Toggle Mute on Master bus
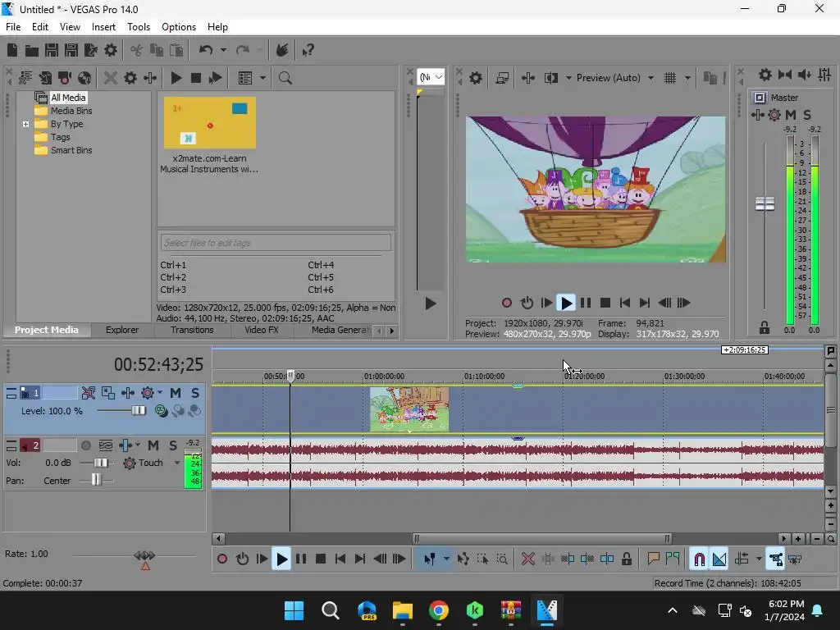The height and width of the screenshot is (630, 840). pos(791,115)
